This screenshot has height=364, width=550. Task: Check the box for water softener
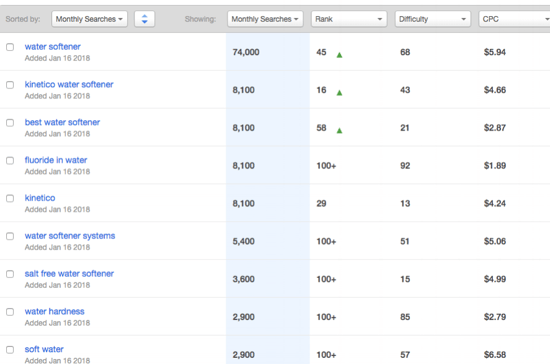(x=10, y=47)
